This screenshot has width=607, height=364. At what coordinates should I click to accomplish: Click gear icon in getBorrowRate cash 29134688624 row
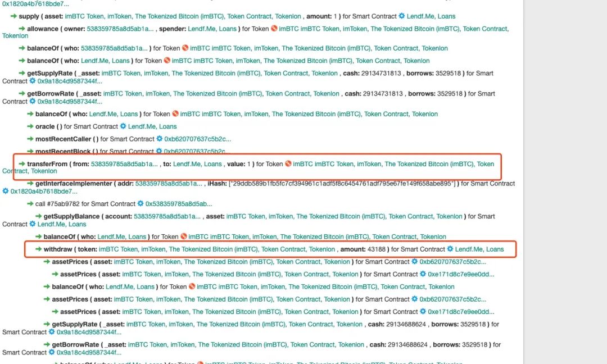point(52,352)
